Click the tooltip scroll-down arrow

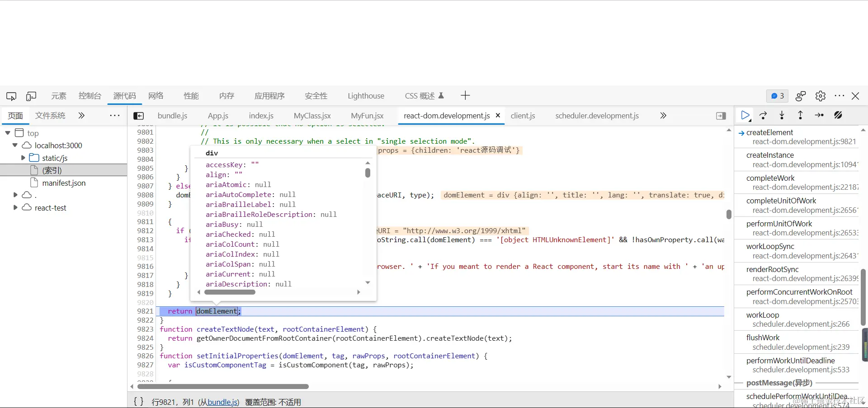(x=368, y=283)
